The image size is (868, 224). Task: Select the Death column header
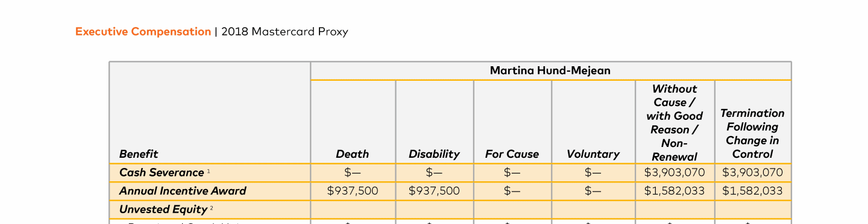point(353,154)
